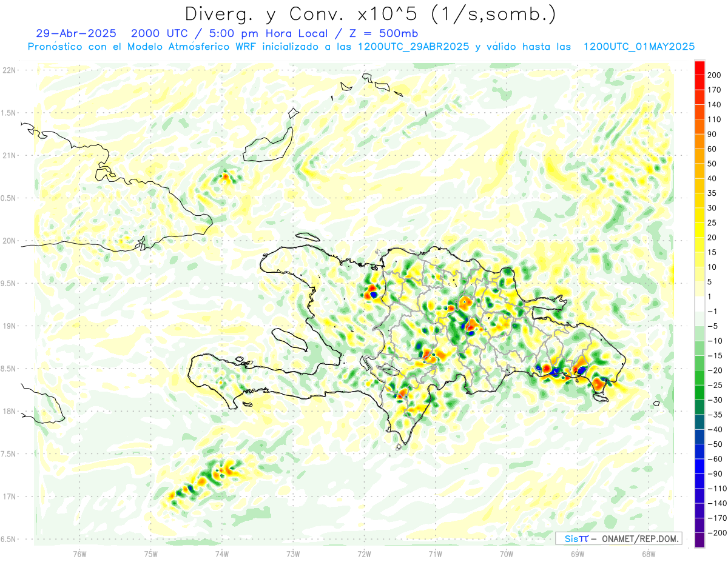
Task: Click the color scale value "-25"
Action: (x=716, y=385)
